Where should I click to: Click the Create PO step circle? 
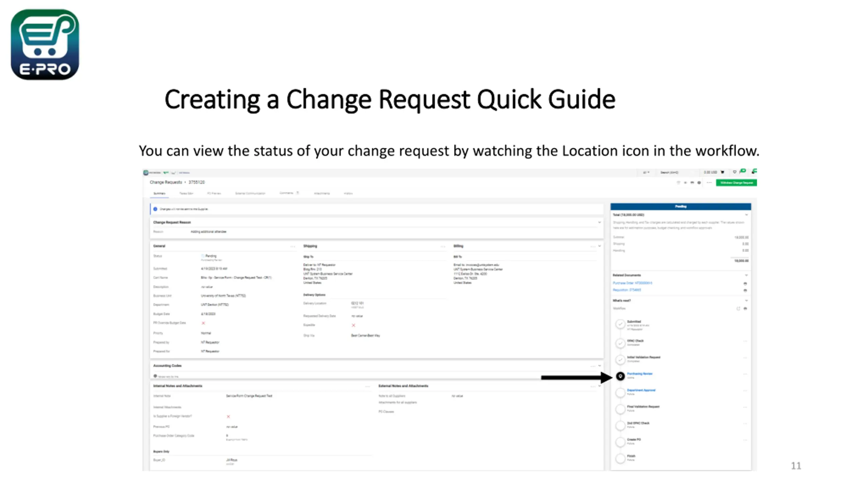pyautogui.click(x=620, y=442)
